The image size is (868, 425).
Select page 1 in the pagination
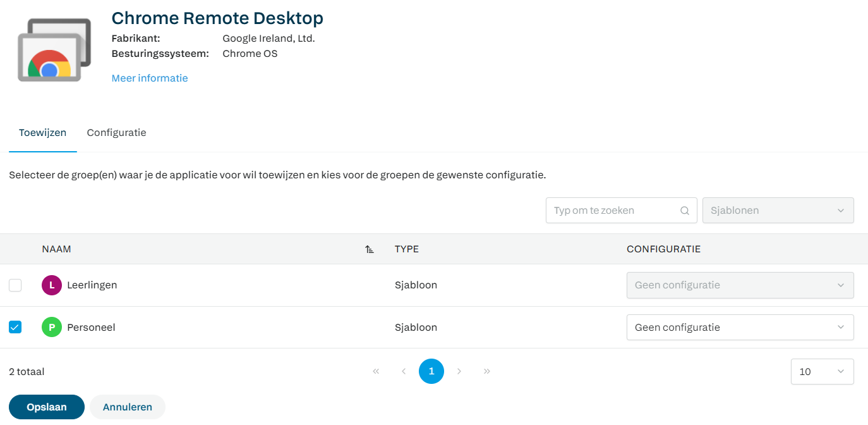pos(431,371)
